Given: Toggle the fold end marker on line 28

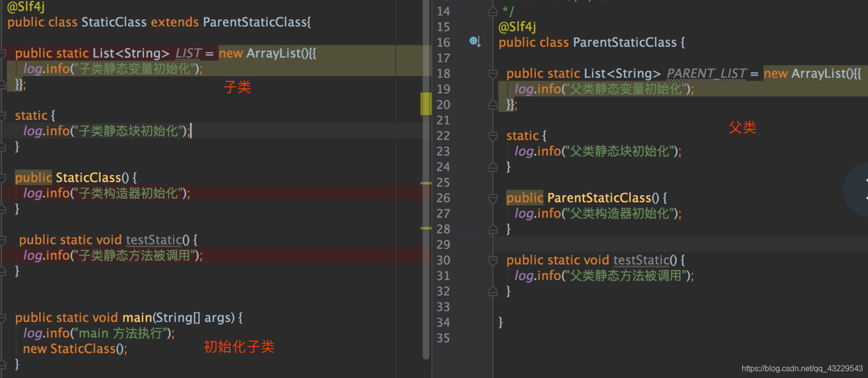Looking at the screenshot, I should 493,229.
